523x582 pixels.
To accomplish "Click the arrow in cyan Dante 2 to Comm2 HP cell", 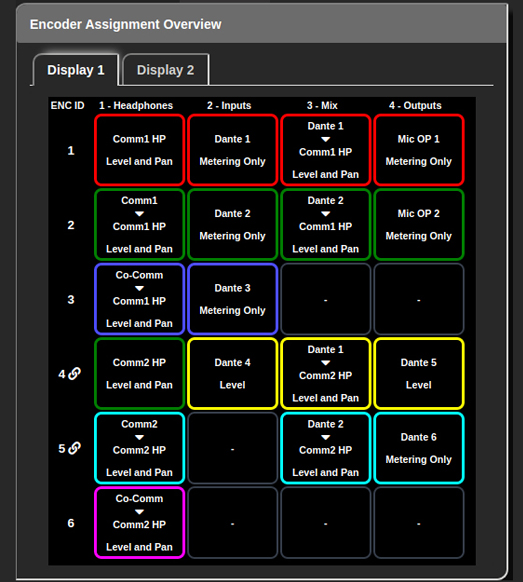I will pos(326,437).
